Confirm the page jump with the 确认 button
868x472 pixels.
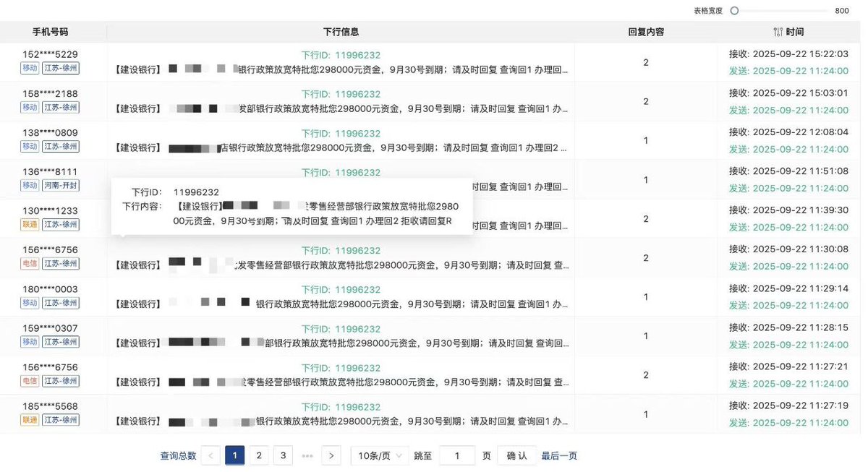(x=516, y=455)
